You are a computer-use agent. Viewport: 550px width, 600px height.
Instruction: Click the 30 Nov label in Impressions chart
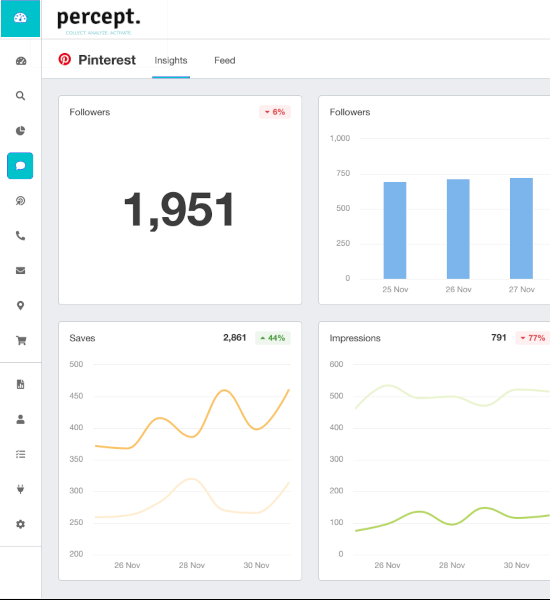[x=516, y=565]
